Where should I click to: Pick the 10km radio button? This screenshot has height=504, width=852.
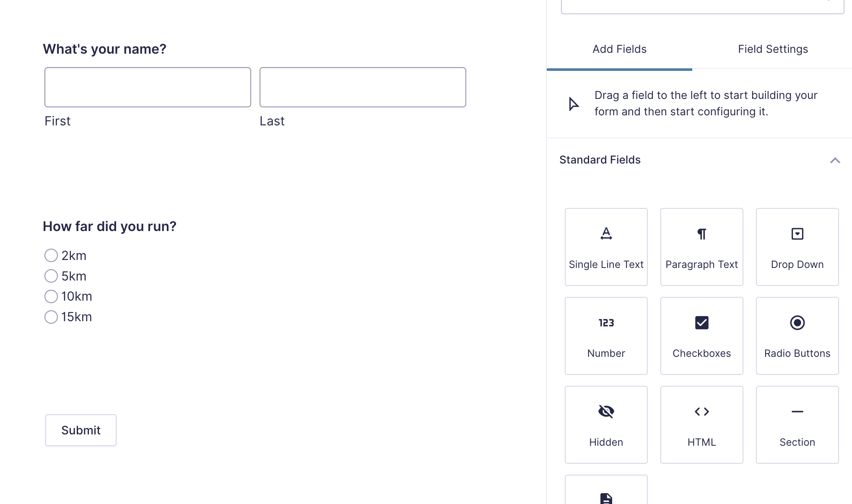point(51,296)
